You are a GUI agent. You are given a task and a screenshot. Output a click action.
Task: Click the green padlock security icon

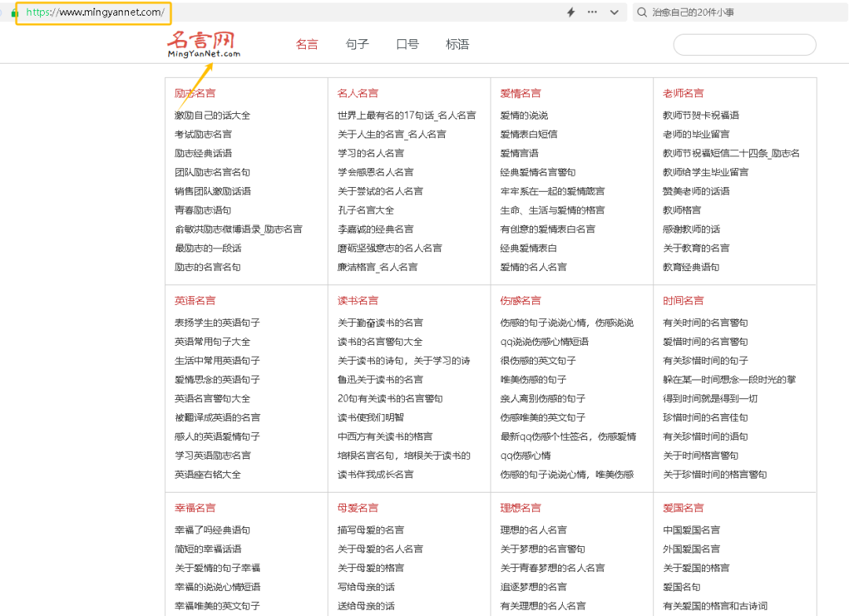click(15, 13)
